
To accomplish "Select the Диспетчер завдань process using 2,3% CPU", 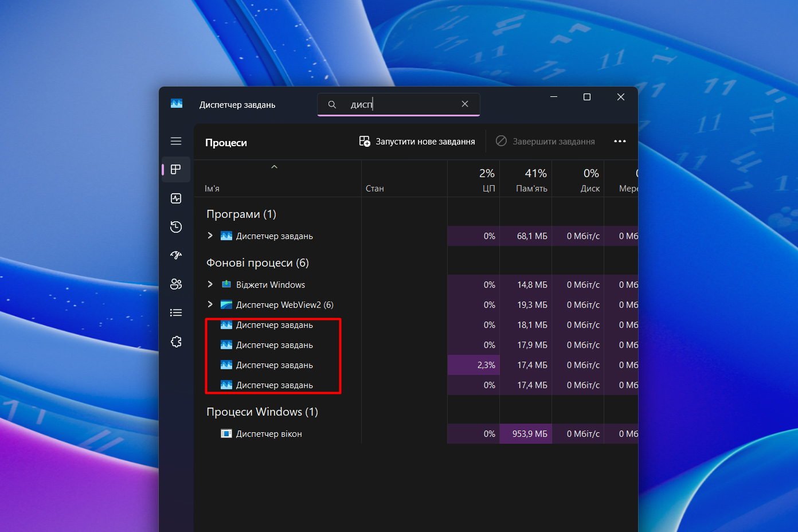I will pos(275,365).
